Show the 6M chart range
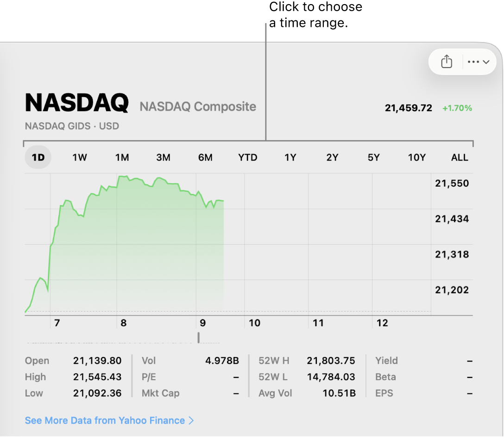Image resolution: width=504 pixels, height=437 pixels. point(205,157)
